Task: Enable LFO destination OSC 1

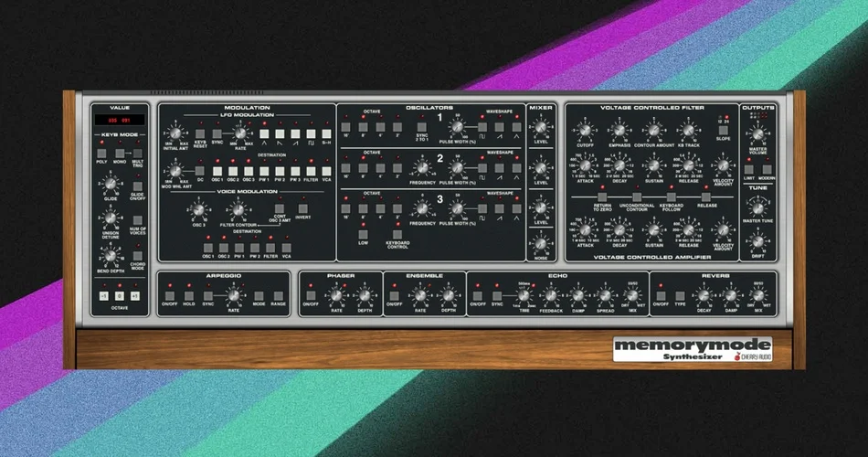Action: pos(217,171)
